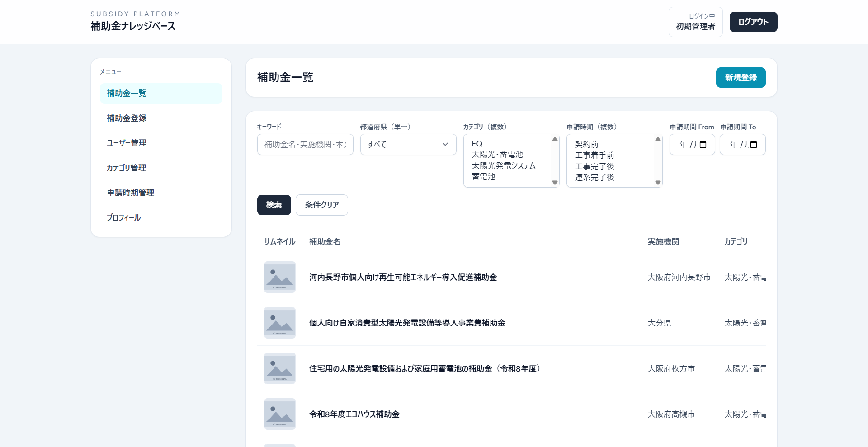Screen dimensions: 868x447
Task: Focus the キーワード search field
Action: pyautogui.click(x=305, y=145)
